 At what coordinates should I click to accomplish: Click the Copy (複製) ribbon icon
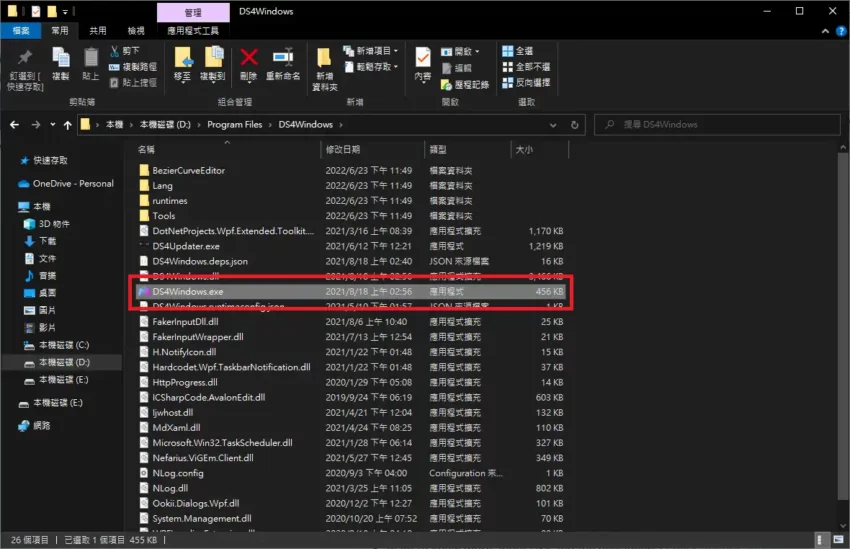[x=61, y=64]
